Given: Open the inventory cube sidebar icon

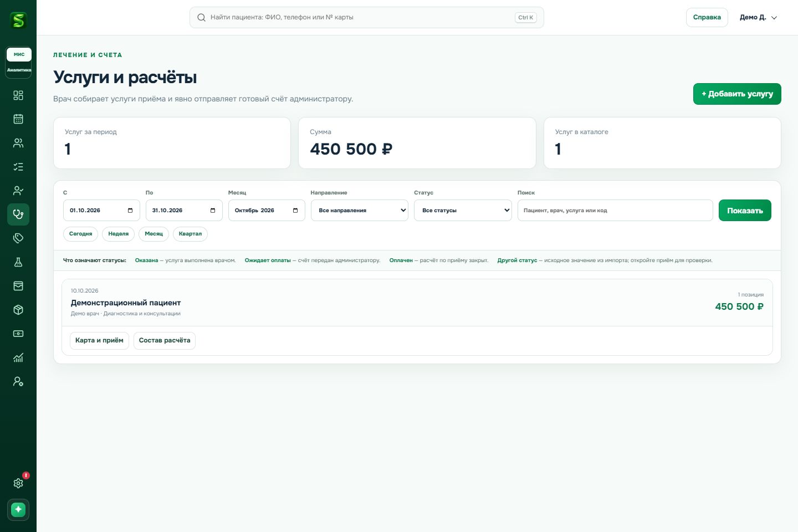Looking at the screenshot, I should [x=18, y=310].
